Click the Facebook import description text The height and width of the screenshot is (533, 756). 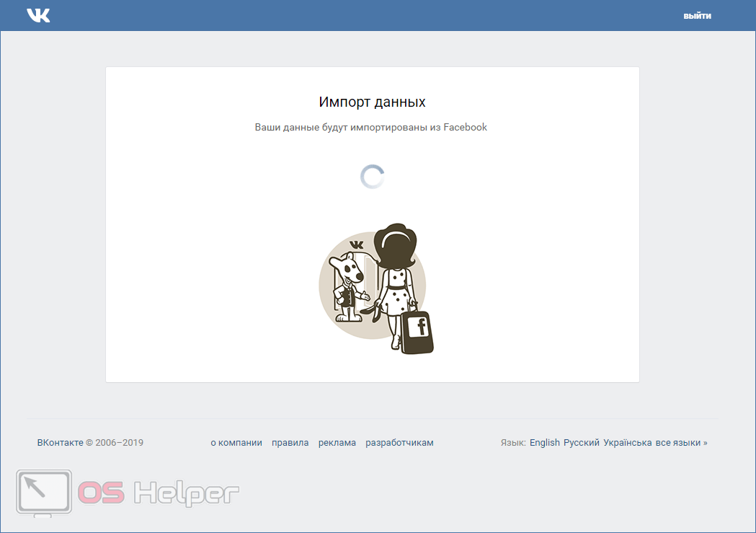coord(371,128)
